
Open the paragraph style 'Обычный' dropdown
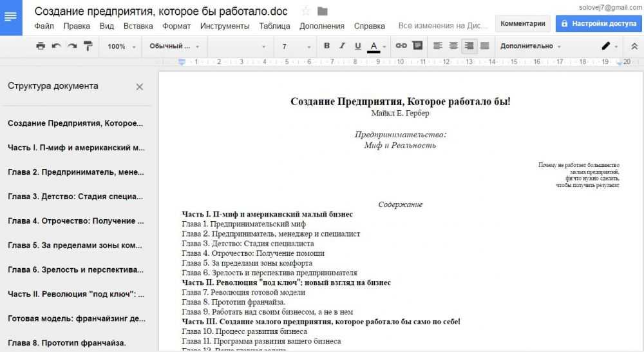(x=174, y=46)
